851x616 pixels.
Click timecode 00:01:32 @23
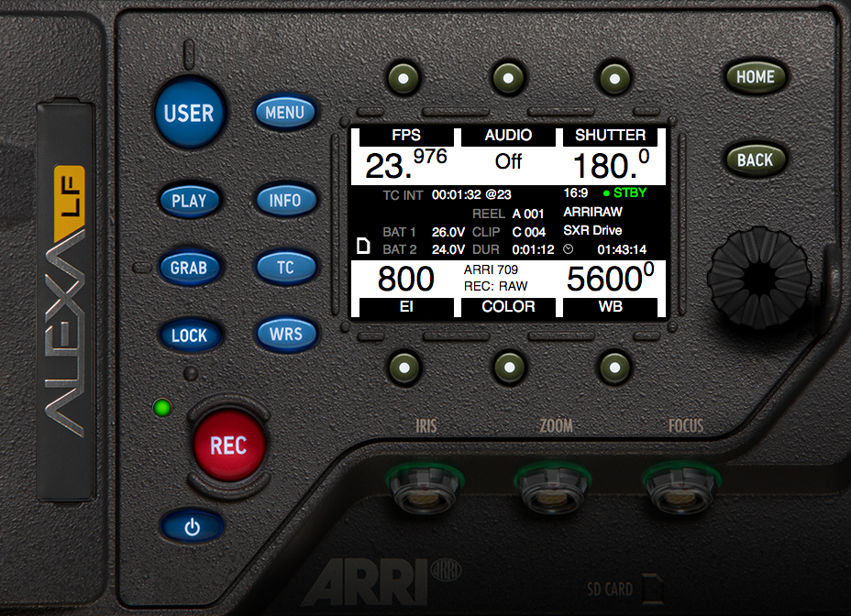click(471, 194)
